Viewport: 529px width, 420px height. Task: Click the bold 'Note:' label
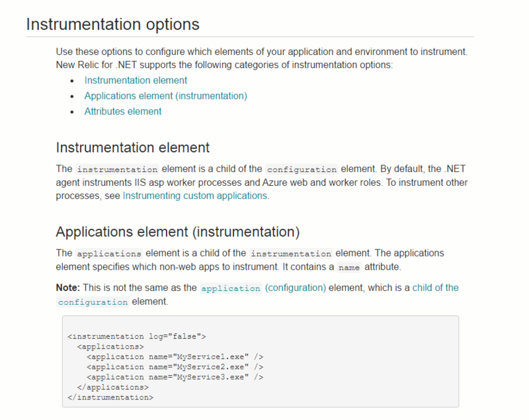(67, 288)
